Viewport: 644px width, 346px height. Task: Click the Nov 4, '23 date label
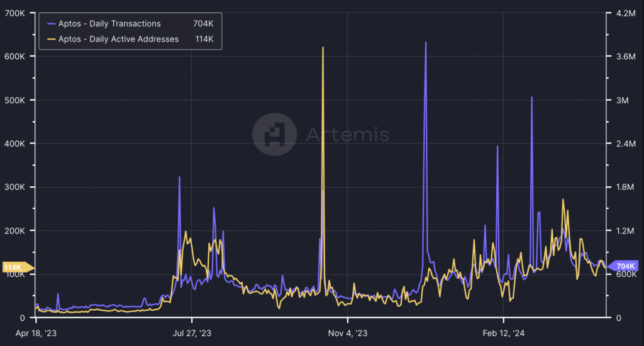pyautogui.click(x=347, y=333)
